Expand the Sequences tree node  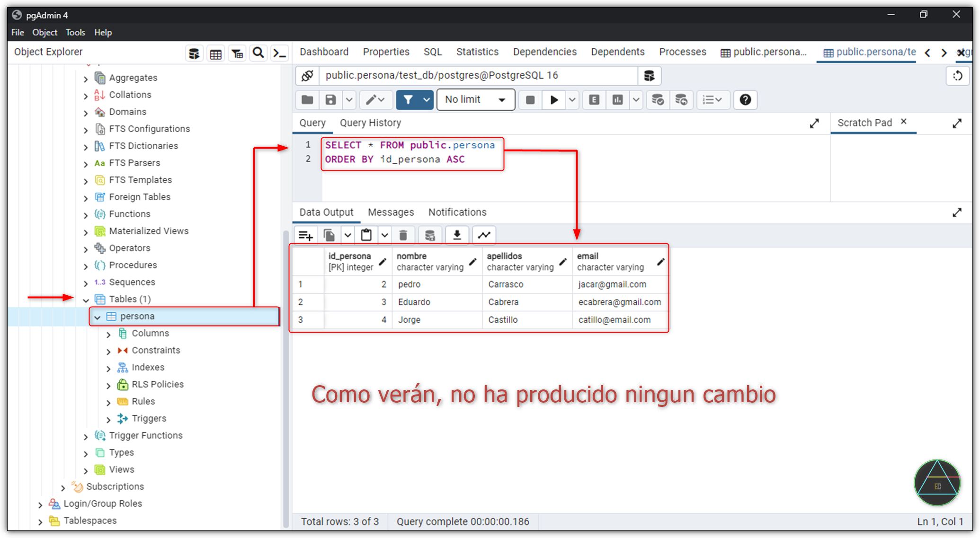point(86,283)
